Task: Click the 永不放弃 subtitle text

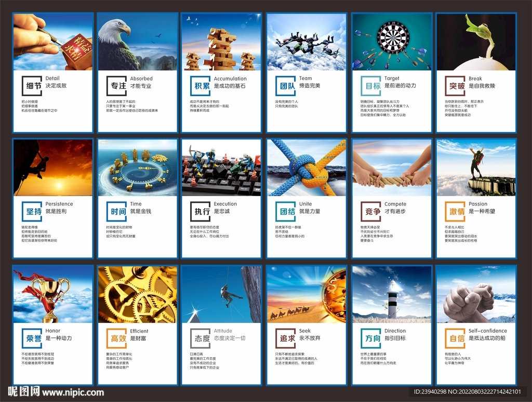Action: pyautogui.click(x=310, y=338)
